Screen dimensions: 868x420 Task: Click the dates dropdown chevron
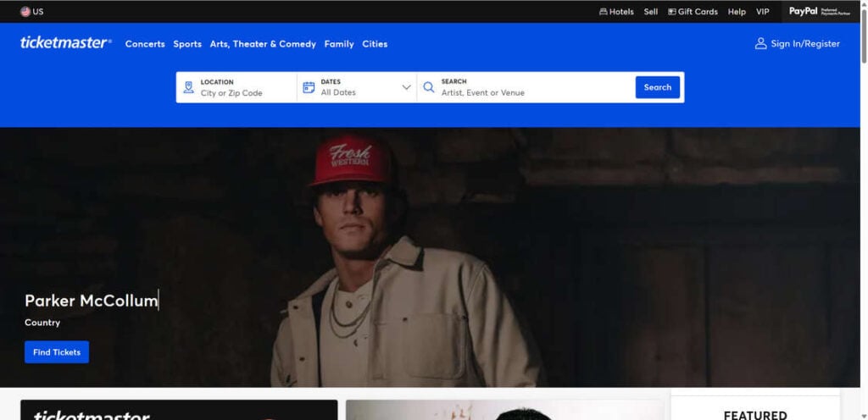click(x=406, y=87)
